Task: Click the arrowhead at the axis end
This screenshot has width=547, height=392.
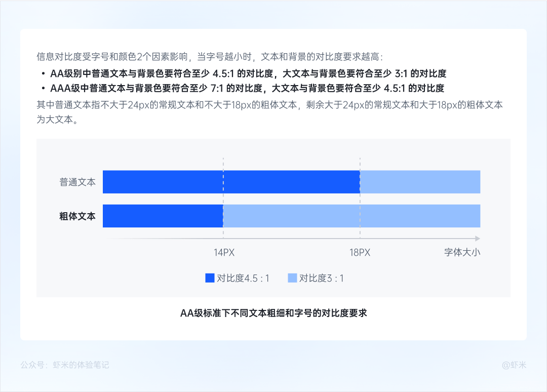Action: click(478, 239)
